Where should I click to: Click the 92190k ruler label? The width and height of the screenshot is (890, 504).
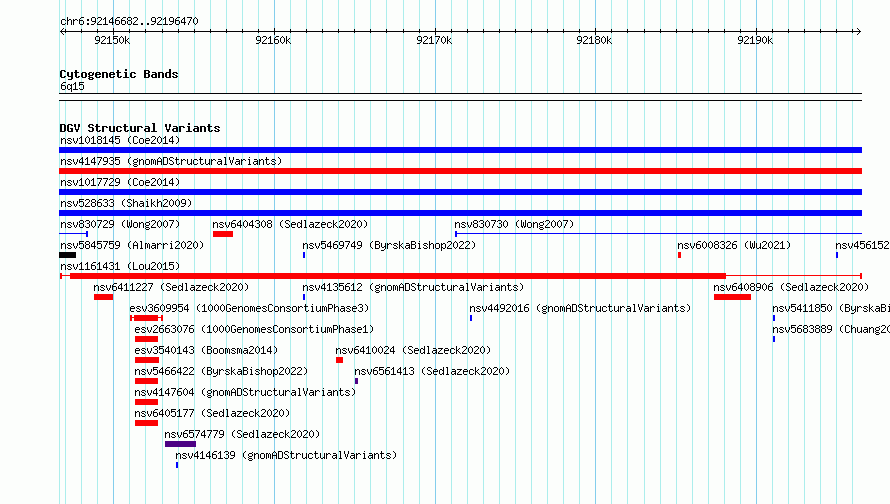pos(755,40)
